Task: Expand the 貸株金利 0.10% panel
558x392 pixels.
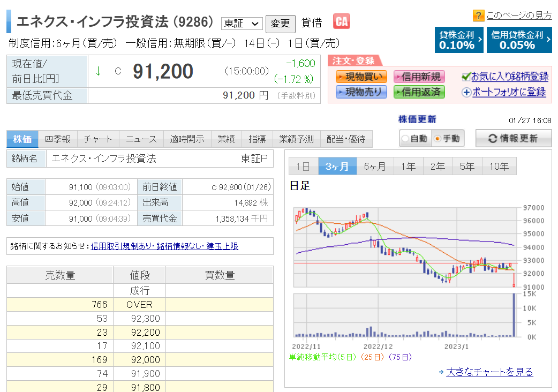Action: tap(459, 40)
